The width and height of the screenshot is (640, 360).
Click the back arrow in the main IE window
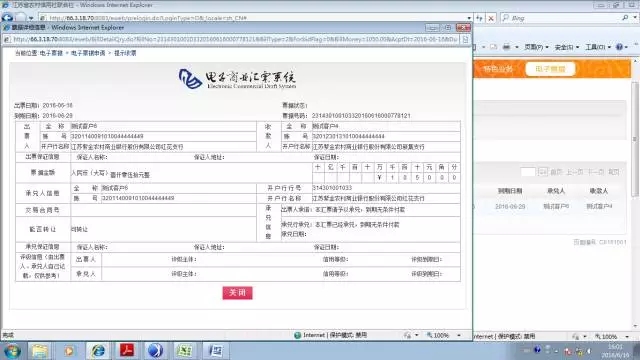coord(7,18)
